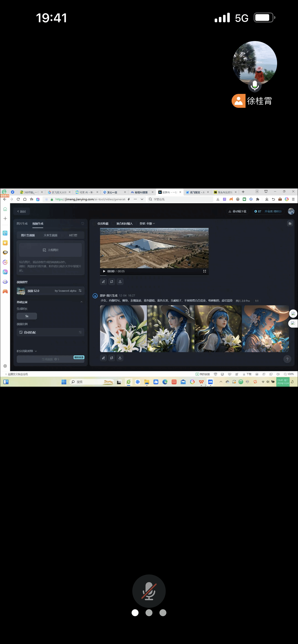Click the regenerate icon below the video
The width and height of the screenshot is (298, 644).
tap(112, 281)
